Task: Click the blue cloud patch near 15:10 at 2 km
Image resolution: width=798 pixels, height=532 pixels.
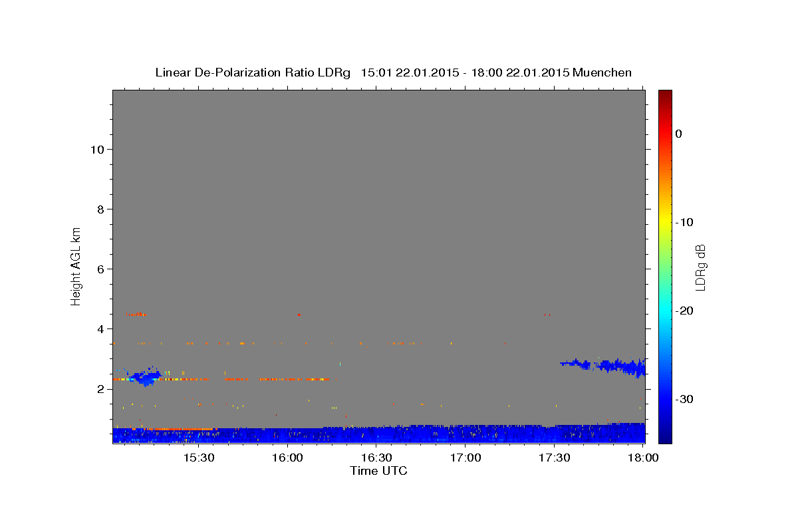Action: coord(143,378)
